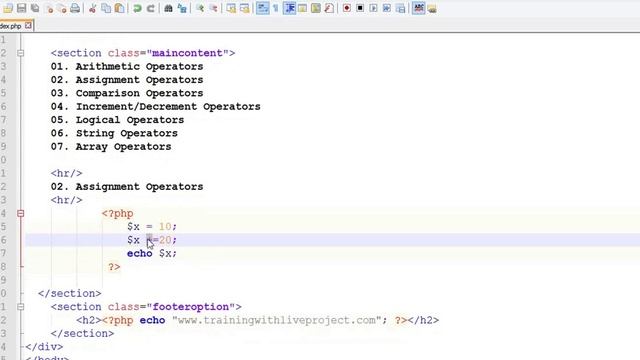Play back the recorded macro

373,8
